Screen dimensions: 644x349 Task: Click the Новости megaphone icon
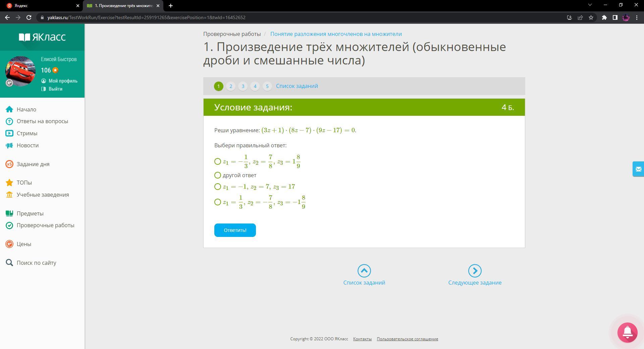(9, 145)
